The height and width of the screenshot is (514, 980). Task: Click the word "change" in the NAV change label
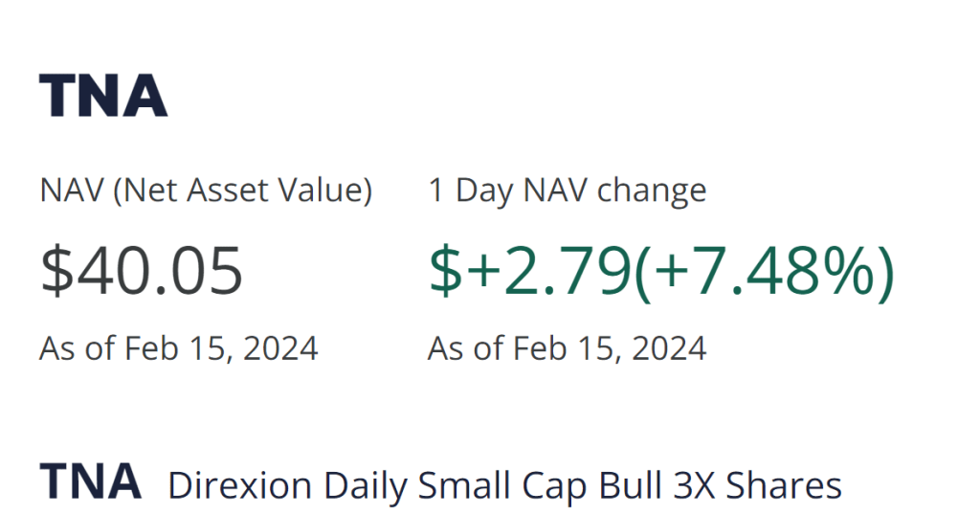(x=652, y=190)
